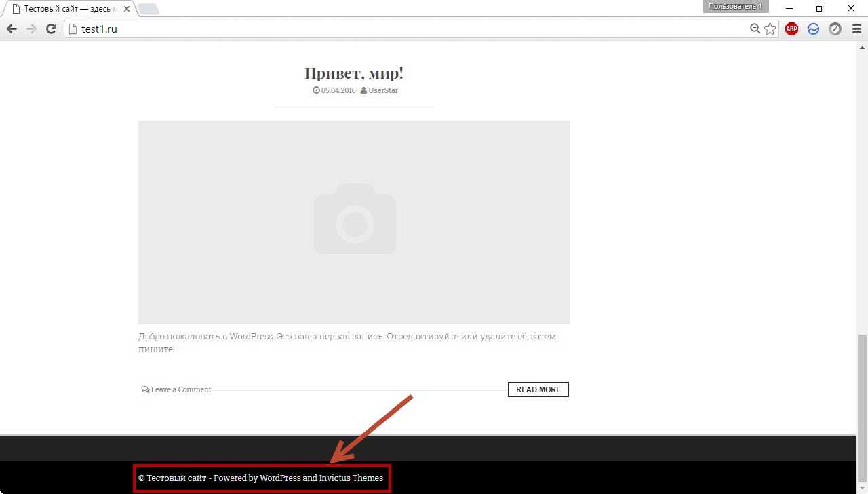Select the Тестовый сайт browser tab
This screenshot has height=494, width=868.
click(68, 9)
